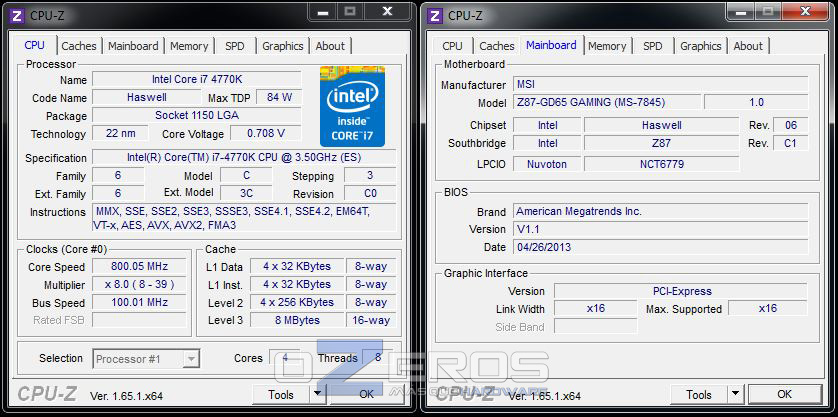This screenshot has height=417, width=838.
Task: Expand Tools dropdown arrow in left CPU-Z window
Action: tap(318, 395)
